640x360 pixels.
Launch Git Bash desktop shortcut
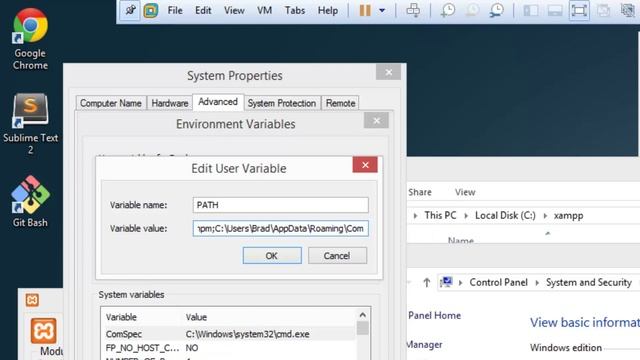30,201
